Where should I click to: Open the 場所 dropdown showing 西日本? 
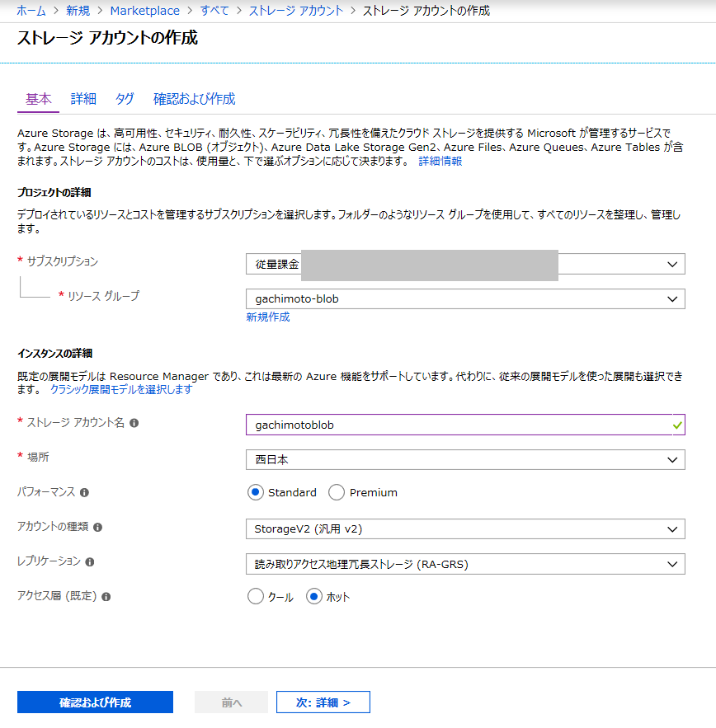[x=675, y=459]
